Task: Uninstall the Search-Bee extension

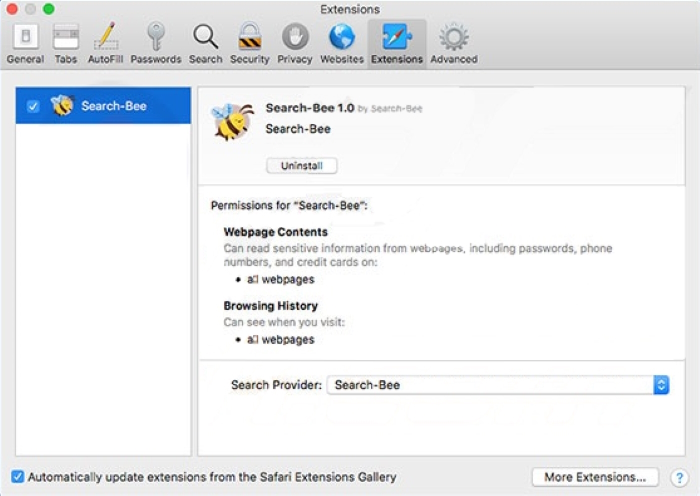Action: coord(301,166)
